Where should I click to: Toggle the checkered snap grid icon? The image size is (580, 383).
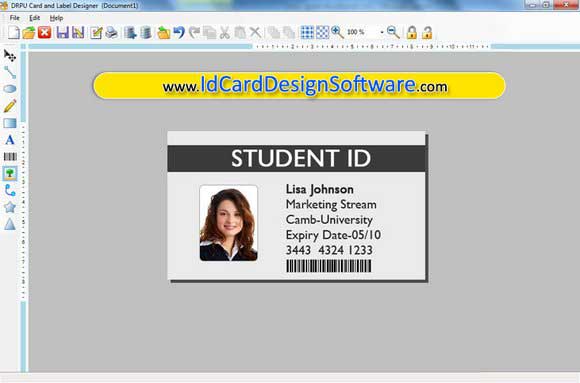click(322, 33)
